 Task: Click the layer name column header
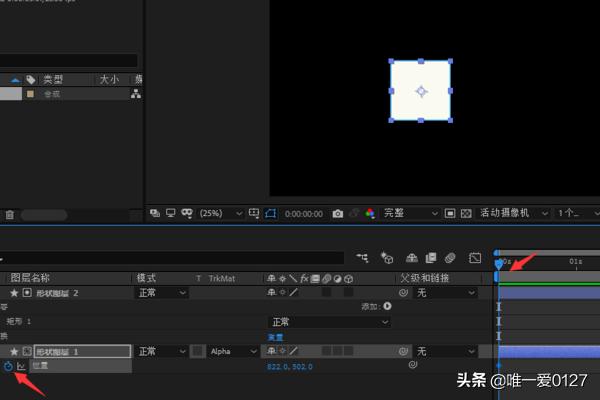pyautogui.click(x=30, y=278)
